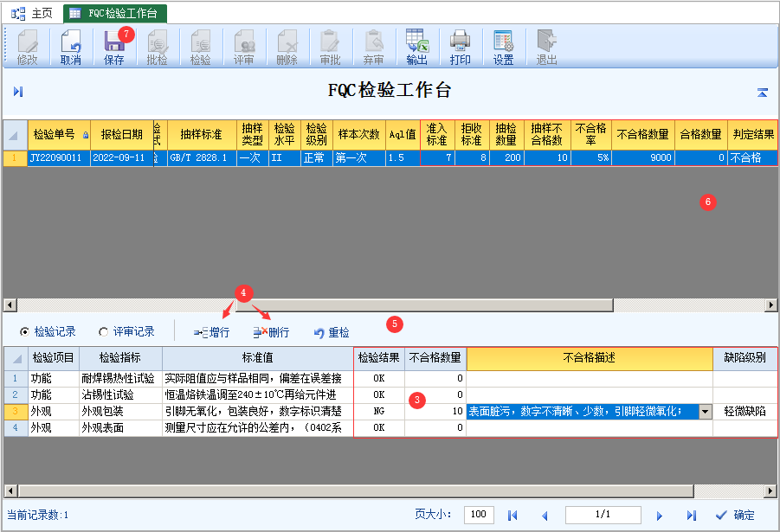The width and height of the screenshot is (780, 532).
Task: Click upper grid select-all corner cell
Action: pyautogui.click(x=15, y=134)
